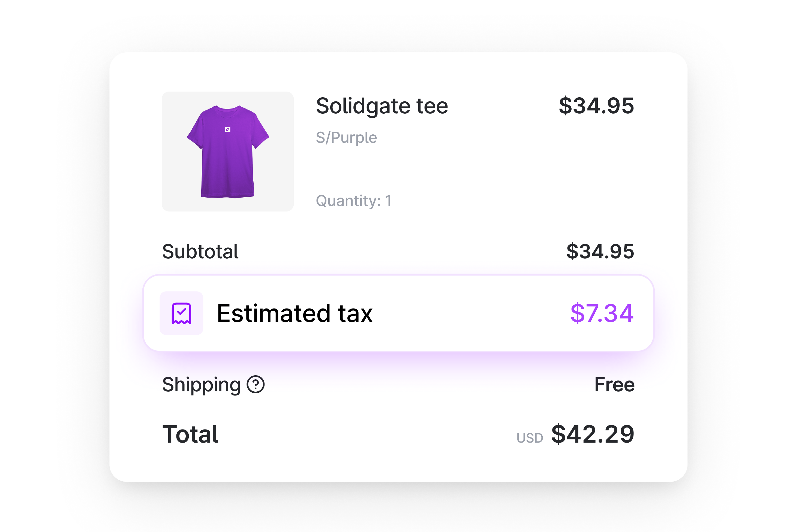
Task: Click the Subtotal label
Action: click(200, 251)
